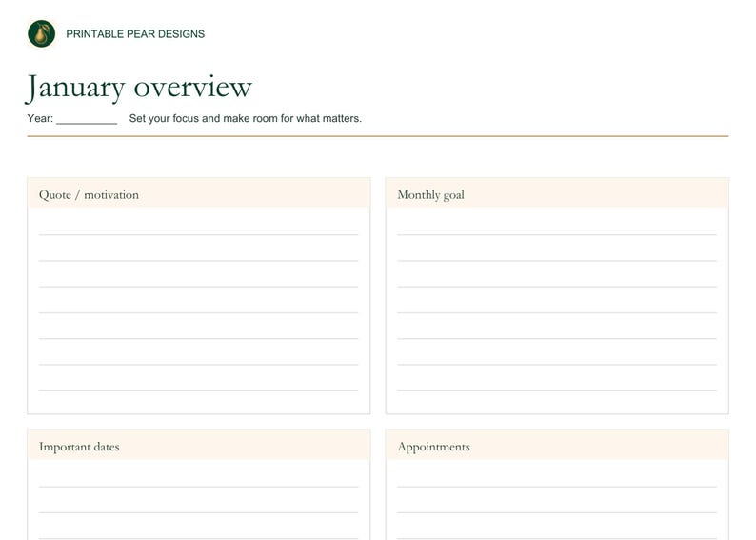
Task: Click the January overview heading
Action: pyautogui.click(x=139, y=88)
